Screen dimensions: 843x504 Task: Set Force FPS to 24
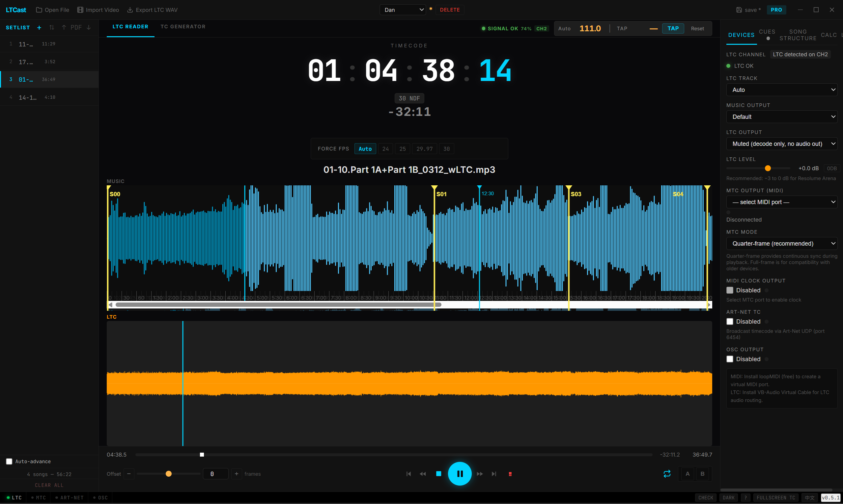[385, 149]
